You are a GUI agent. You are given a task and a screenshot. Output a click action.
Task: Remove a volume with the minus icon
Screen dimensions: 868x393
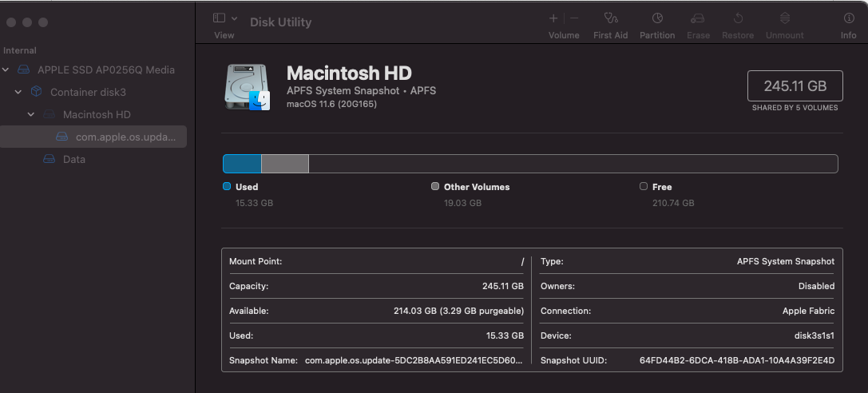coord(574,18)
